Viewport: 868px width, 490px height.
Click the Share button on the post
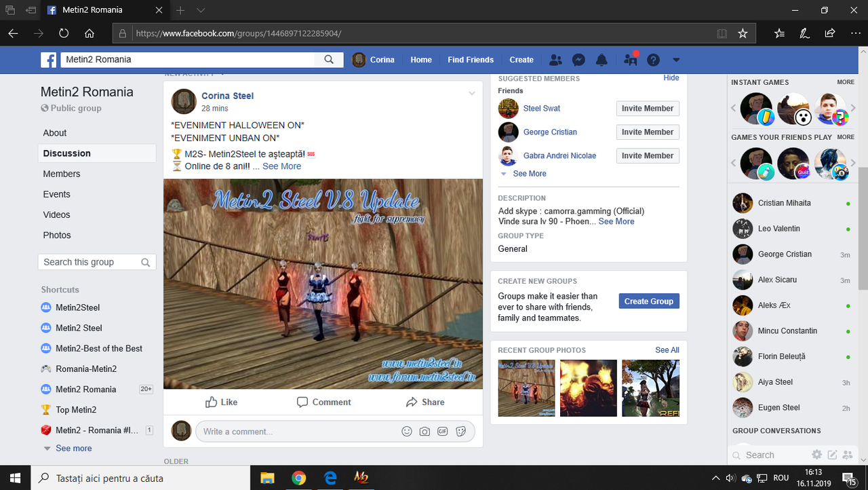pyautogui.click(x=425, y=402)
